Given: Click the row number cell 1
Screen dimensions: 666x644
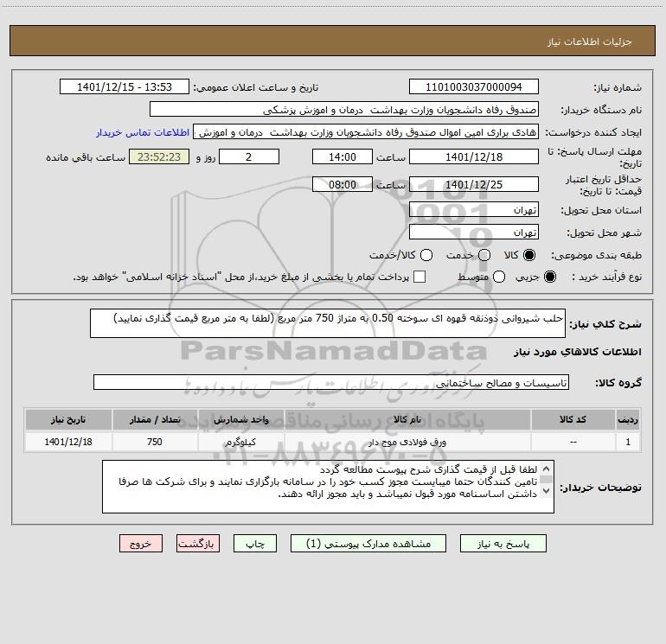Looking at the screenshot, I should (628, 442).
